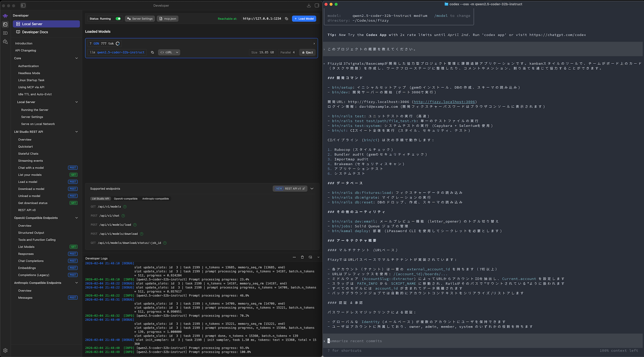Eject the loaded qwen2.5 model
The height and width of the screenshot is (357, 644).
point(308,52)
